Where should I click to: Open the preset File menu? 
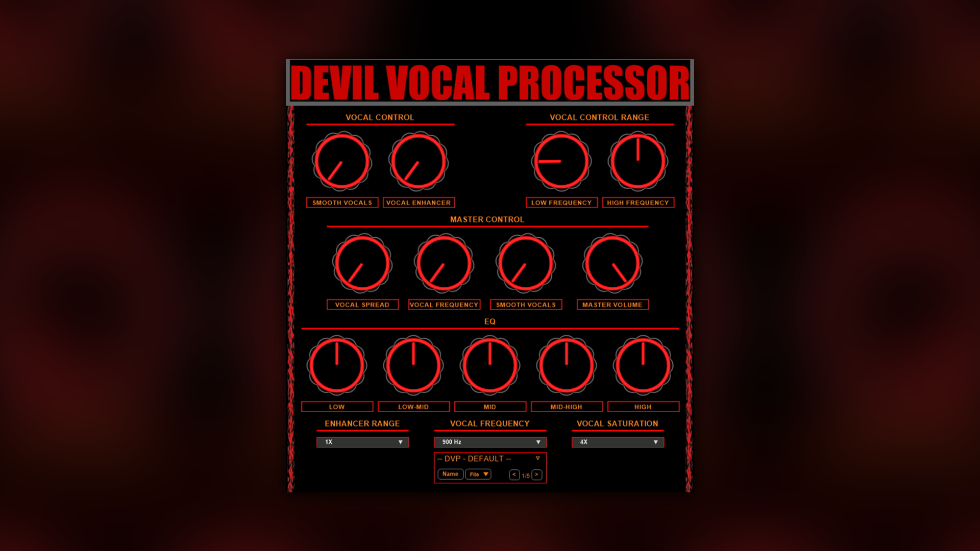click(x=478, y=474)
